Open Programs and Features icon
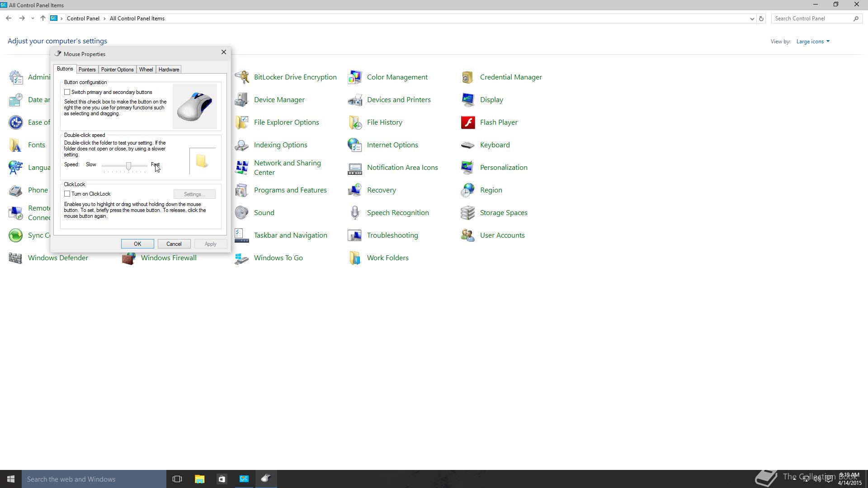 242,190
